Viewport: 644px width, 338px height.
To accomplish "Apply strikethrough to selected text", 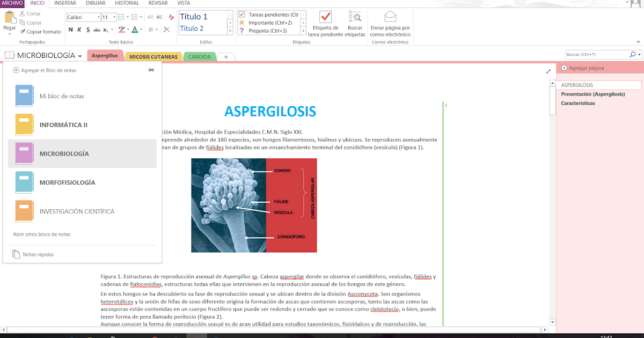I will point(97,30).
